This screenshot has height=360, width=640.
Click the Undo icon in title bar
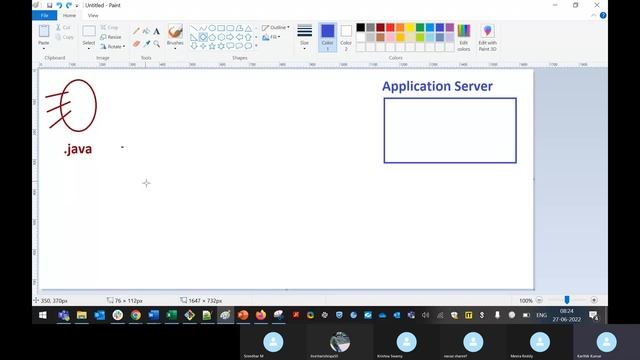(x=59, y=5)
